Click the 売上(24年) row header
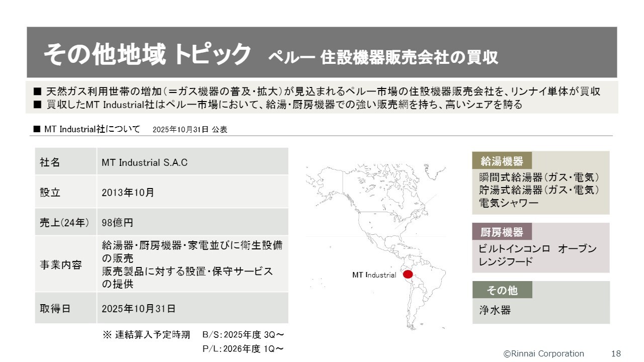Screen dimensions: 644x362 (x=65, y=223)
